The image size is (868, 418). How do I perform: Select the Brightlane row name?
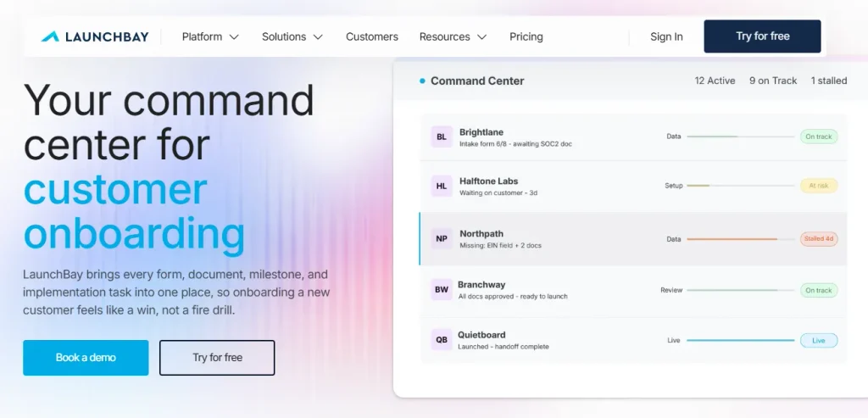coord(481,132)
